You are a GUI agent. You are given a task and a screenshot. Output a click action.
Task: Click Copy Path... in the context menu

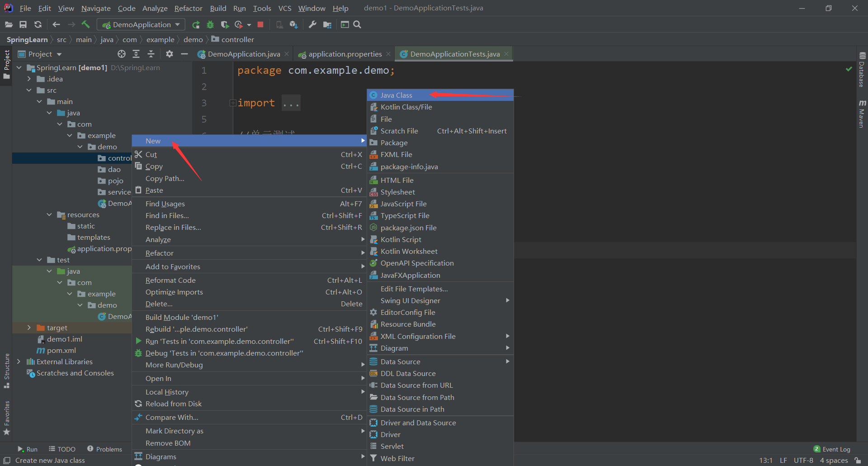(249, 178)
